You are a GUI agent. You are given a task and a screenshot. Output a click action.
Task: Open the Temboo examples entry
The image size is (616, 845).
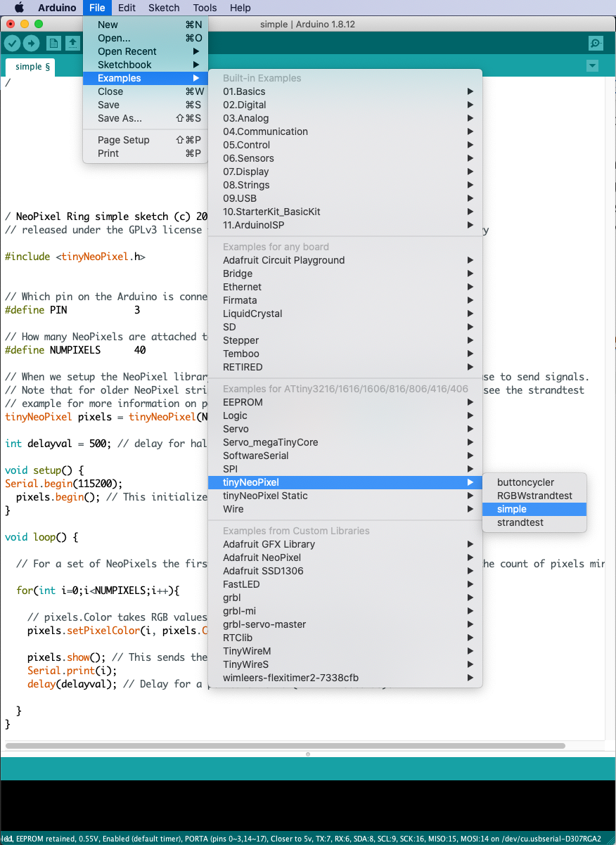click(345, 354)
